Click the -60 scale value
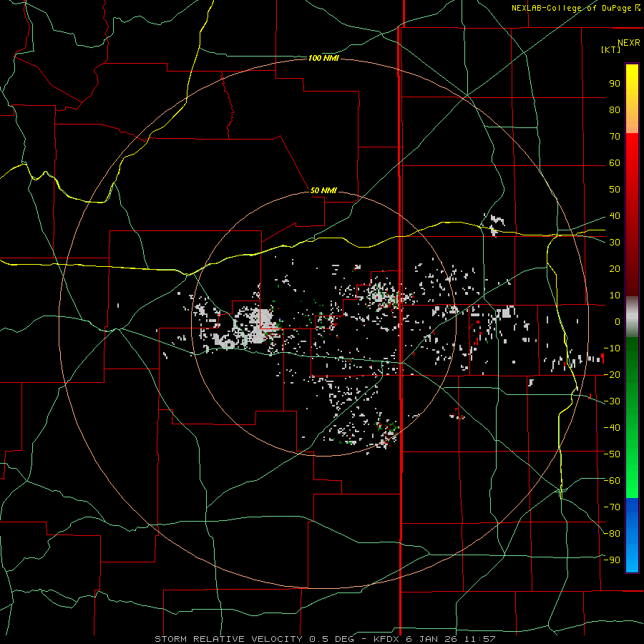This screenshot has height=644, width=644. 612,481
